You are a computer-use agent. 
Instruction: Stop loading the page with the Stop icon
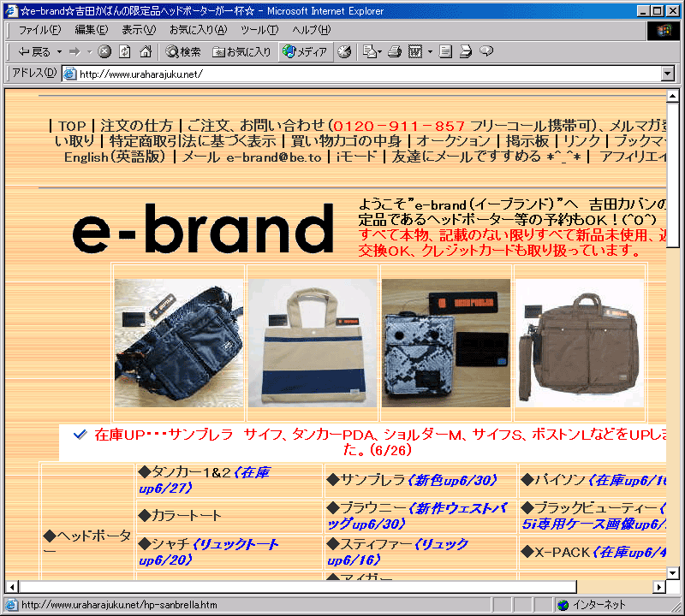click(x=104, y=52)
